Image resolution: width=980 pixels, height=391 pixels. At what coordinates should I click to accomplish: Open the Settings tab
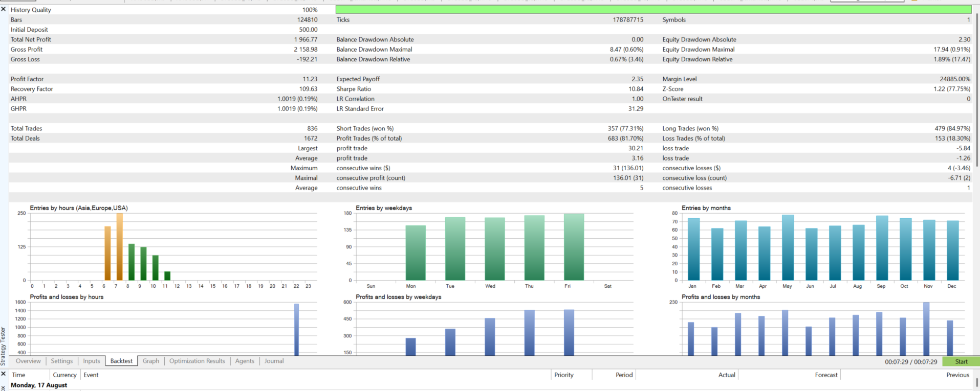[62, 361]
